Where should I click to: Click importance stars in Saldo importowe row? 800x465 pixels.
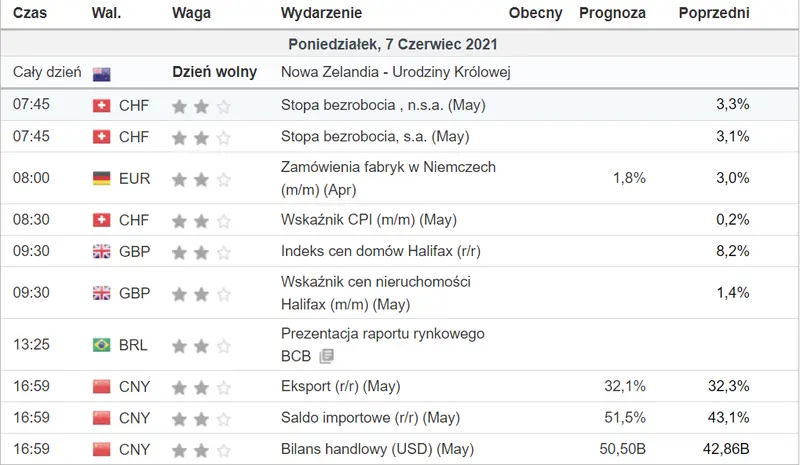point(201,419)
